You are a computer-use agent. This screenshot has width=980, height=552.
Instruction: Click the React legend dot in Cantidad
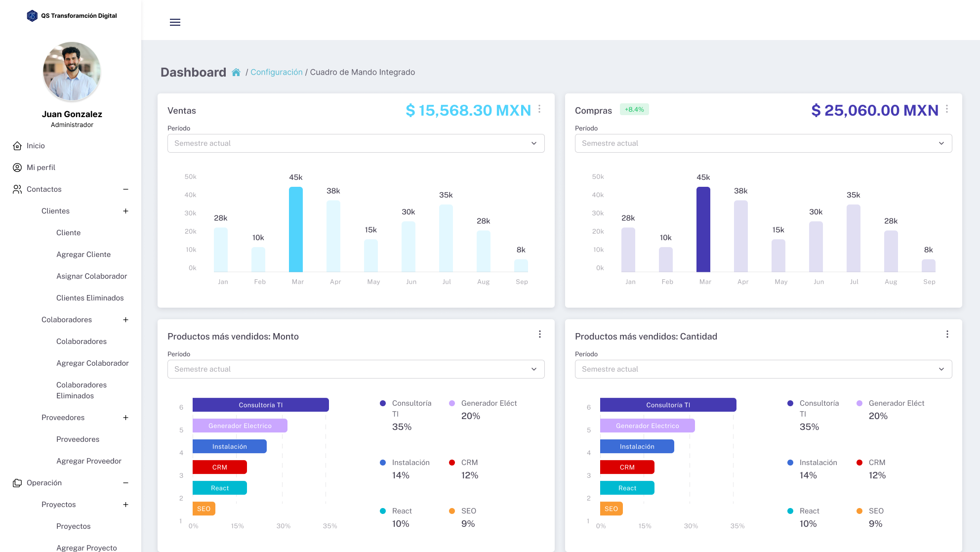[x=790, y=511]
